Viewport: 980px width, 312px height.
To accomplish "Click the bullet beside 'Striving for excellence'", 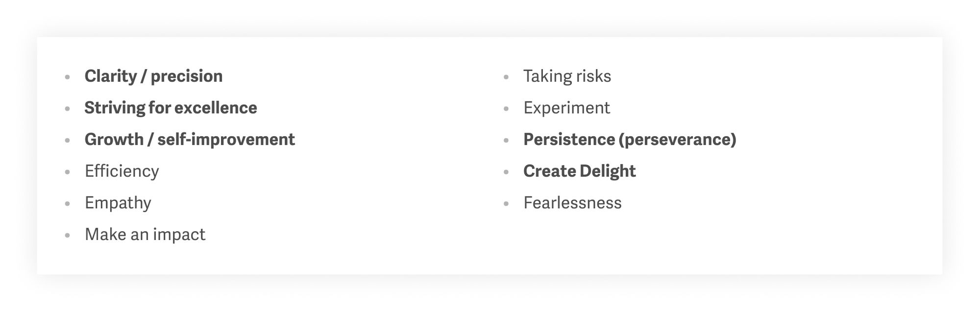I will click(68, 109).
